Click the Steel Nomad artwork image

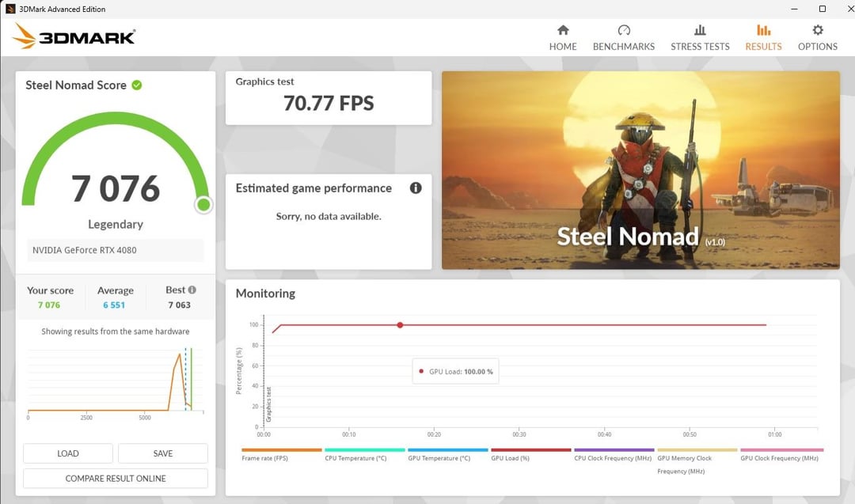point(640,170)
